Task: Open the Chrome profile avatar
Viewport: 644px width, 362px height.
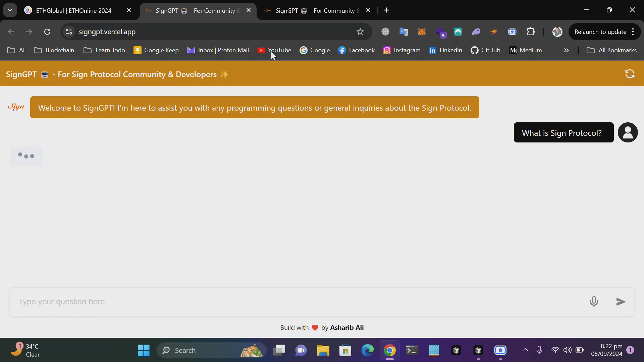Action: 557,32
